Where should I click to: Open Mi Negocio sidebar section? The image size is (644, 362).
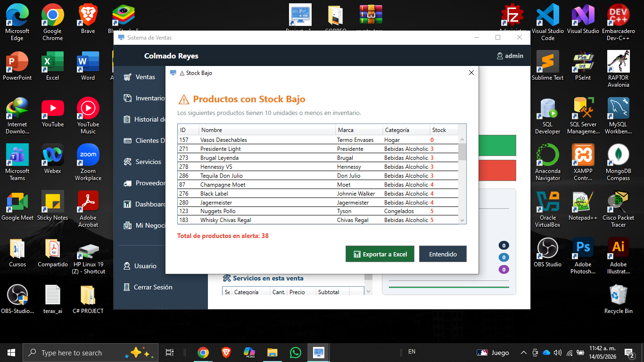pyautogui.click(x=144, y=225)
